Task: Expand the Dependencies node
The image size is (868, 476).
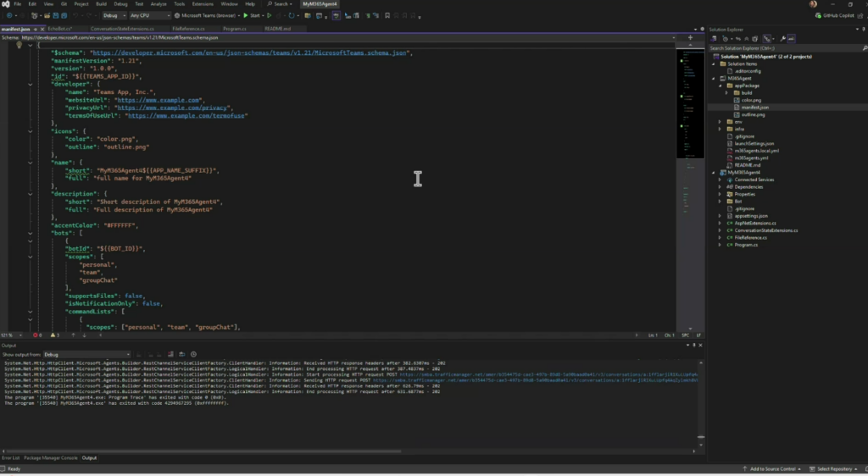Action: point(720,187)
